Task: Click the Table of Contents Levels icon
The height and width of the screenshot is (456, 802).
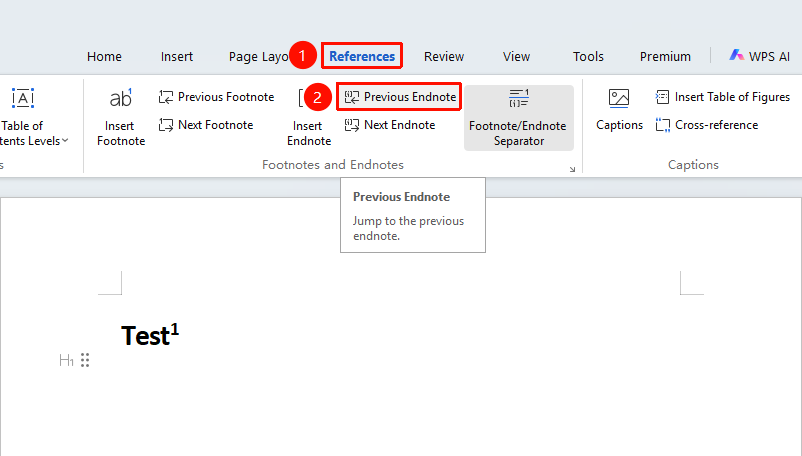Action: click(x=23, y=98)
